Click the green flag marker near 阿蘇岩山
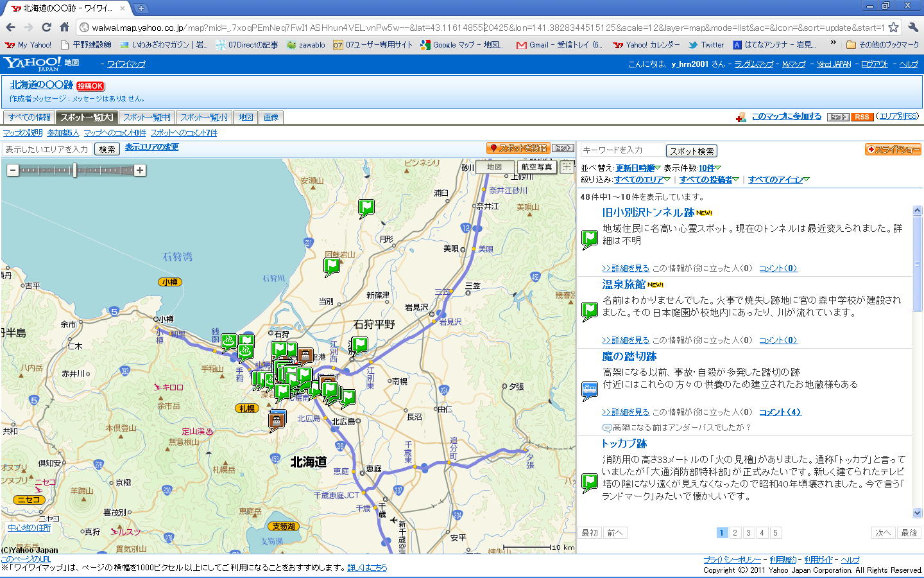Image resolution: width=924 pixels, height=578 pixels. click(x=331, y=266)
